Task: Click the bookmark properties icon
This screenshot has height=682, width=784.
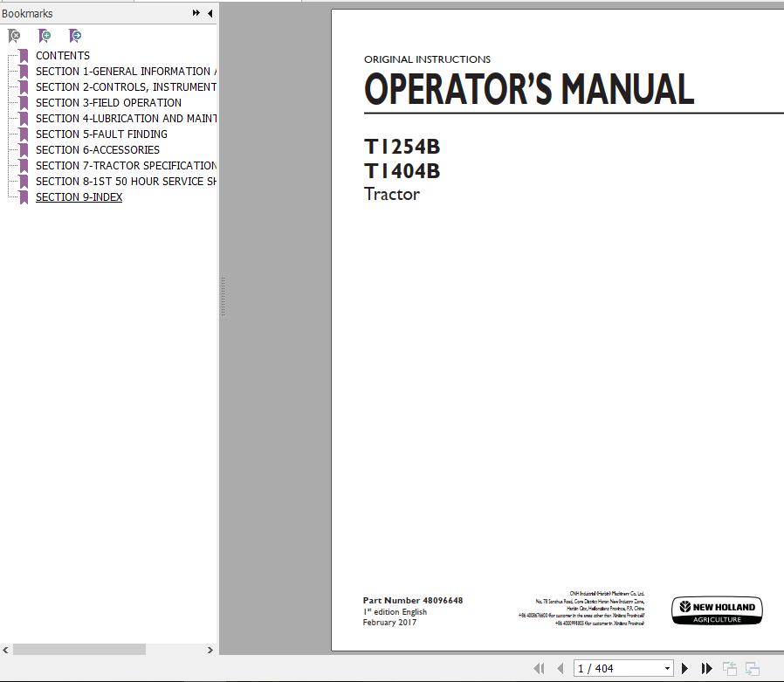Action: click(x=75, y=36)
